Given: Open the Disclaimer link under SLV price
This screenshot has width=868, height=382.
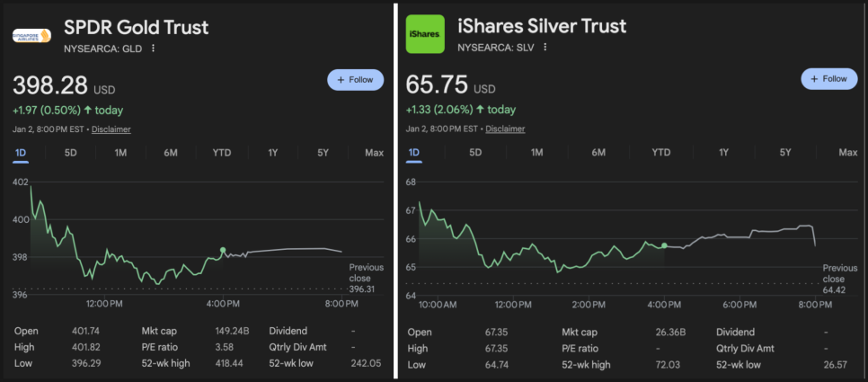Looking at the screenshot, I should coord(505,129).
